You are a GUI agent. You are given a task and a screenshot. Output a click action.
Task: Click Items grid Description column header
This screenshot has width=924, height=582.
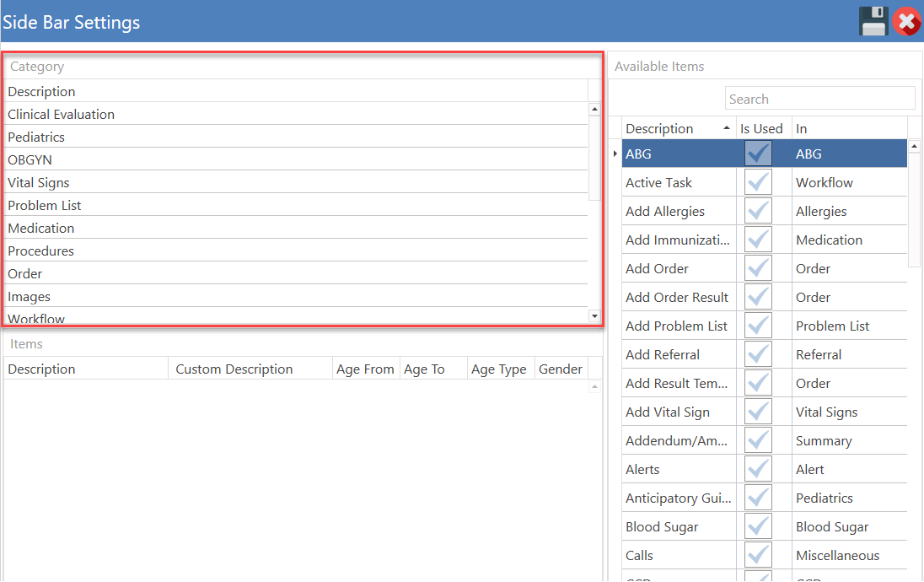(x=86, y=369)
